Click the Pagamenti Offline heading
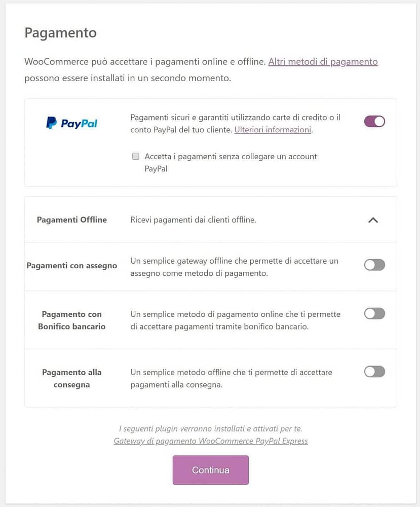This screenshot has width=420, height=507. [x=72, y=220]
